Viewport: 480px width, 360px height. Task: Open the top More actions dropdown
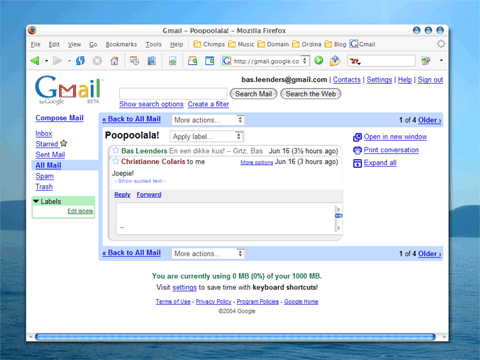(x=208, y=120)
